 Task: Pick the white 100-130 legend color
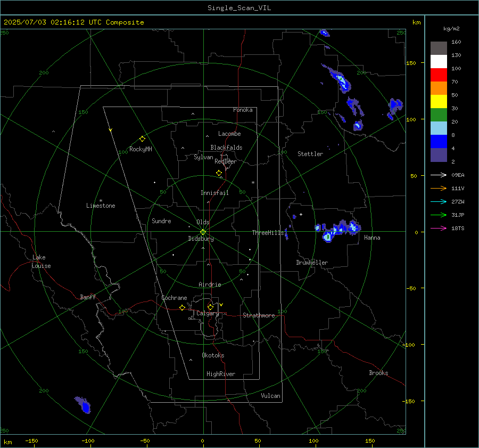(439, 61)
